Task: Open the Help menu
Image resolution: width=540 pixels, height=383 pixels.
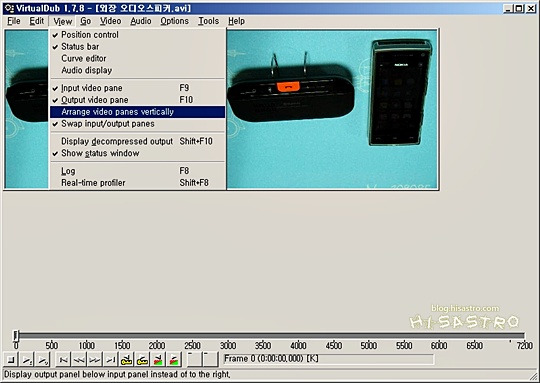Action: [236, 21]
